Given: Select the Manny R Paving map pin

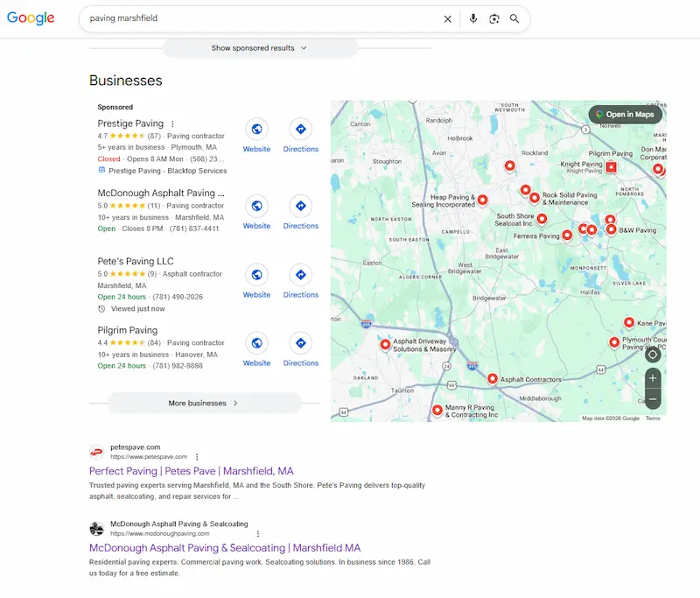Looking at the screenshot, I should click(x=437, y=410).
